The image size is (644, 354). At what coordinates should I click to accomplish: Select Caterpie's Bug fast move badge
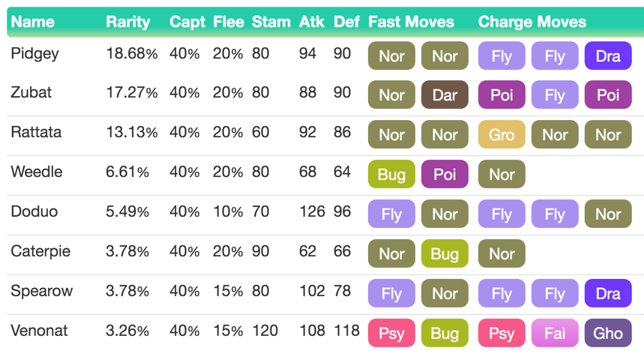click(x=445, y=253)
